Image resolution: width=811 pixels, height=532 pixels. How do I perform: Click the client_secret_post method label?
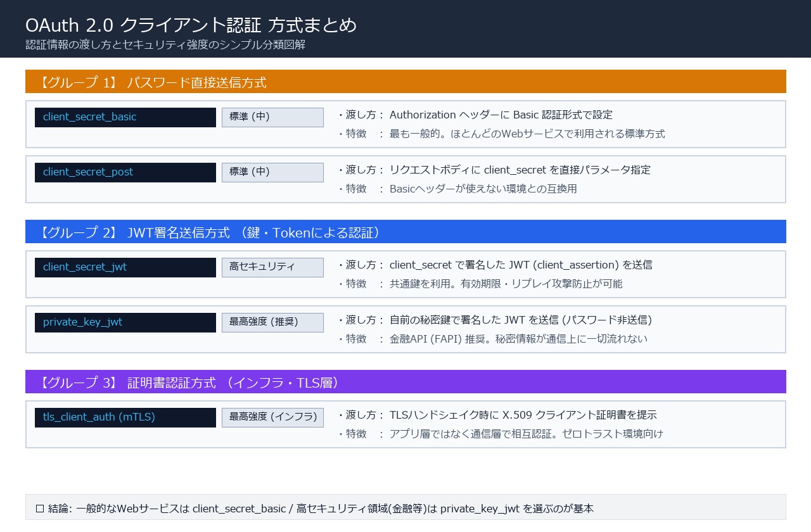click(x=125, y=172)
